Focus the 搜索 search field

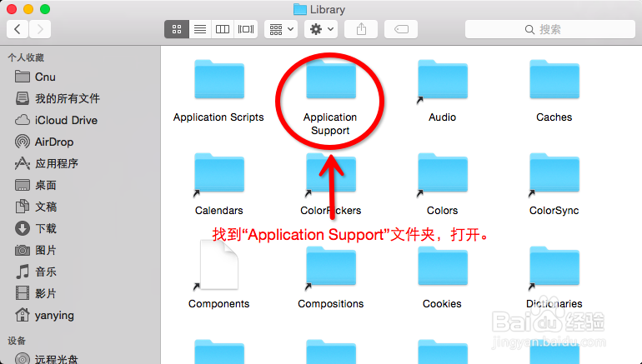click(x=550, y=29)
